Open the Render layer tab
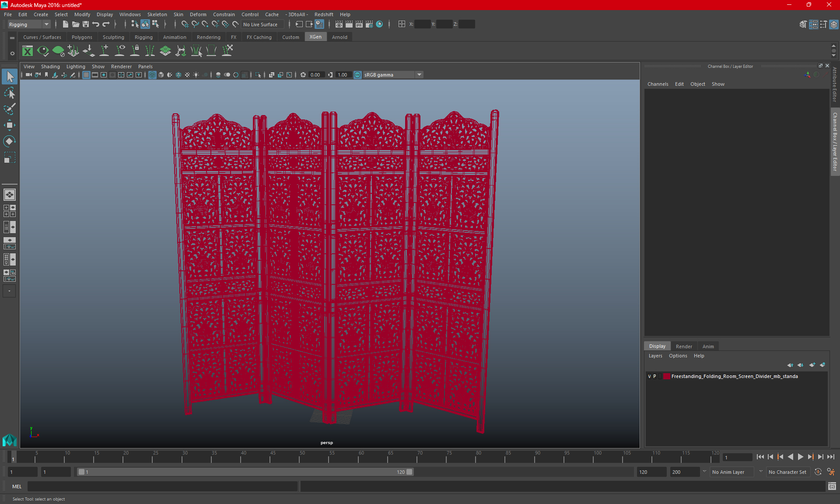 (684, 346)
